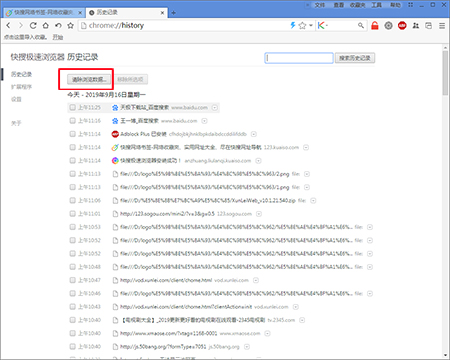450x360 pixels.
Task: Open the hamburger main menu icon
Action: point(442,25)
